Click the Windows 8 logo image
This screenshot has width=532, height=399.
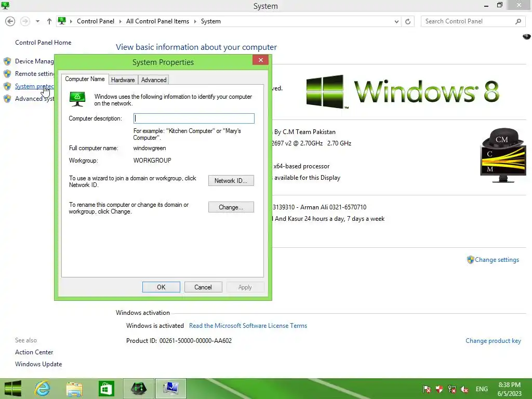pyautogui.click(x=403, y=91)
